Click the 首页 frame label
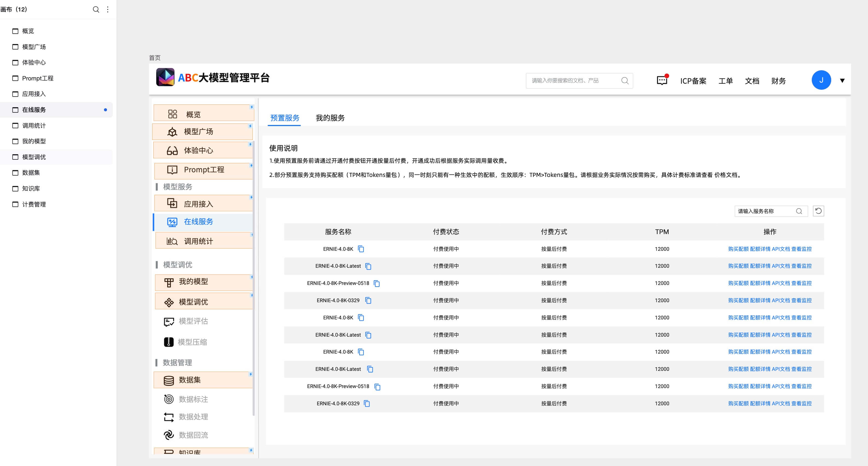 155,58
